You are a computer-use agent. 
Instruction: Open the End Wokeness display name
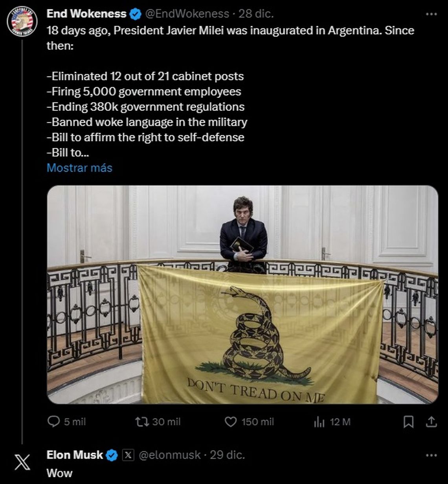[x=86, y=14]
